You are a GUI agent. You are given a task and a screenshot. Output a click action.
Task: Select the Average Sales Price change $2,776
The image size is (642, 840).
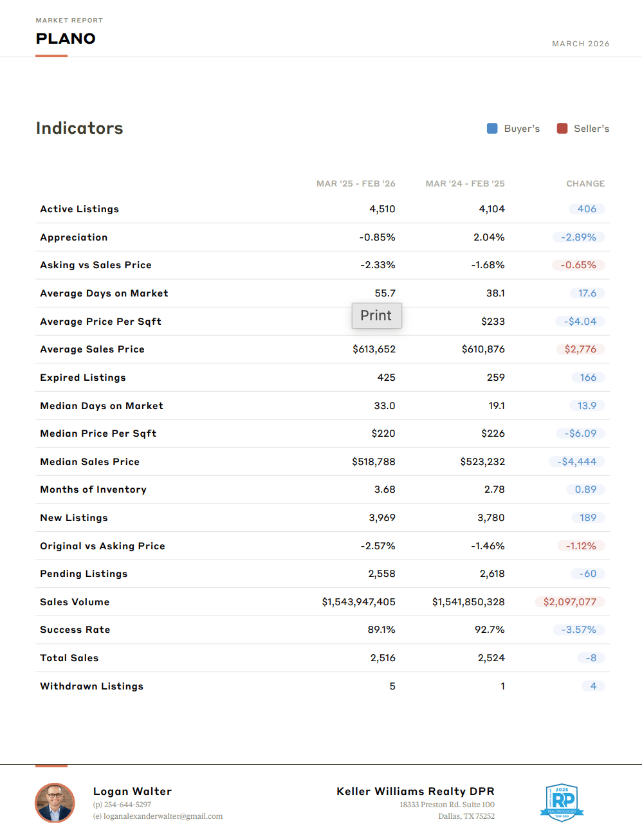580,349
